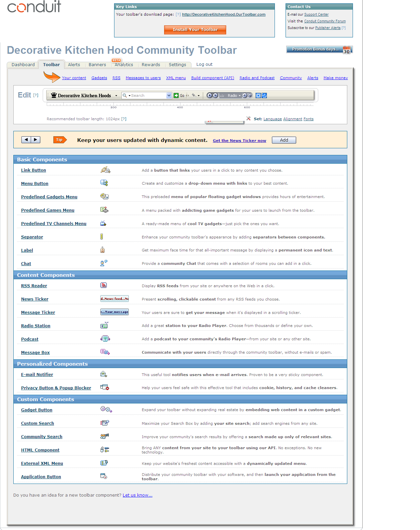Image resolution: width=420 pixels, height=530 pixels.
Task: Switch to the Analytics tab
Action: pos(124,65)
